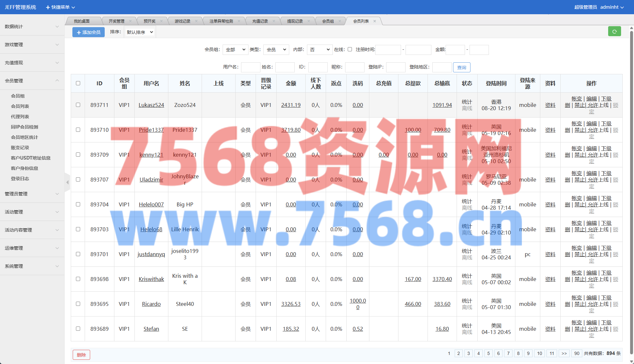
Task: Click the plus icon in 添加会员 button
Action: [x=79, y=32]
